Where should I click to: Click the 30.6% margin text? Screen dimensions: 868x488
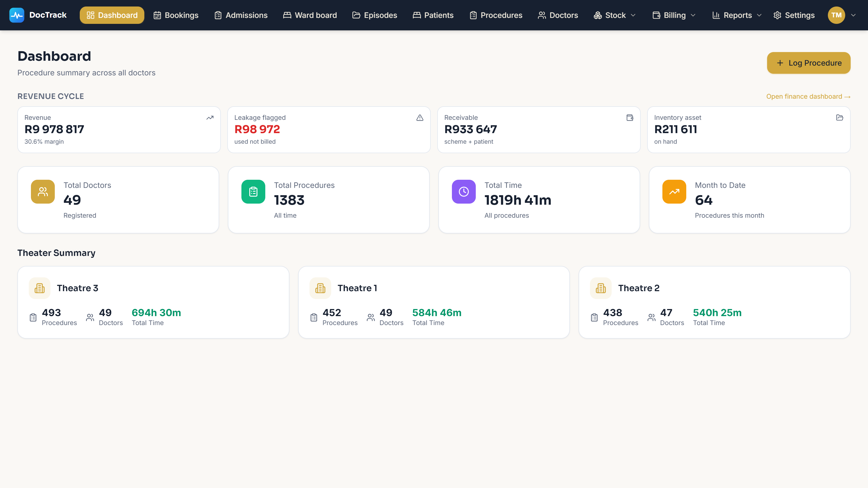click(44, 142)
